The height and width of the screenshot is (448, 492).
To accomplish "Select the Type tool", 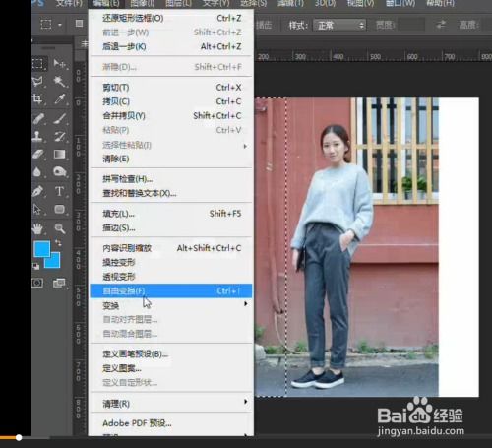I will (59, 191).
